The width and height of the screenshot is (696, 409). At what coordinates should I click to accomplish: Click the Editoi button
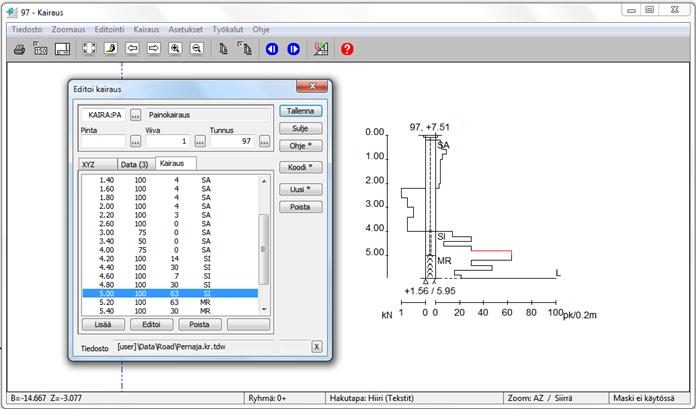click(x=151, y=324)
